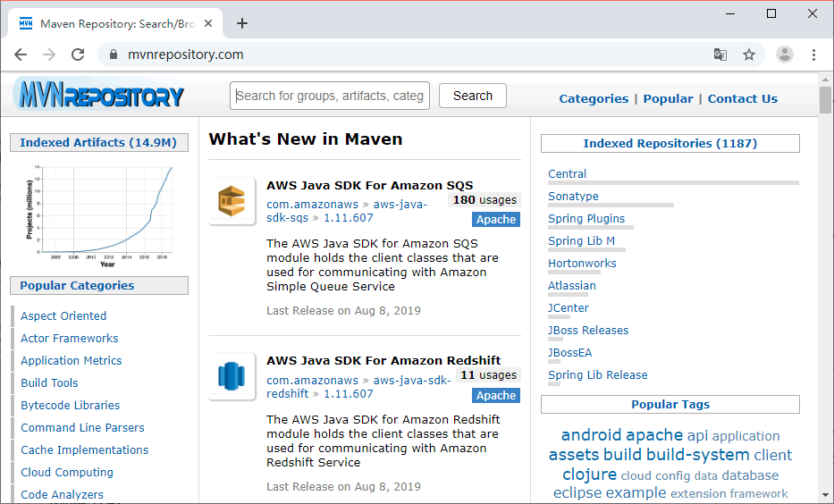834x504 pixels.
Task: Click the android tag
Action: coord(592,435)
